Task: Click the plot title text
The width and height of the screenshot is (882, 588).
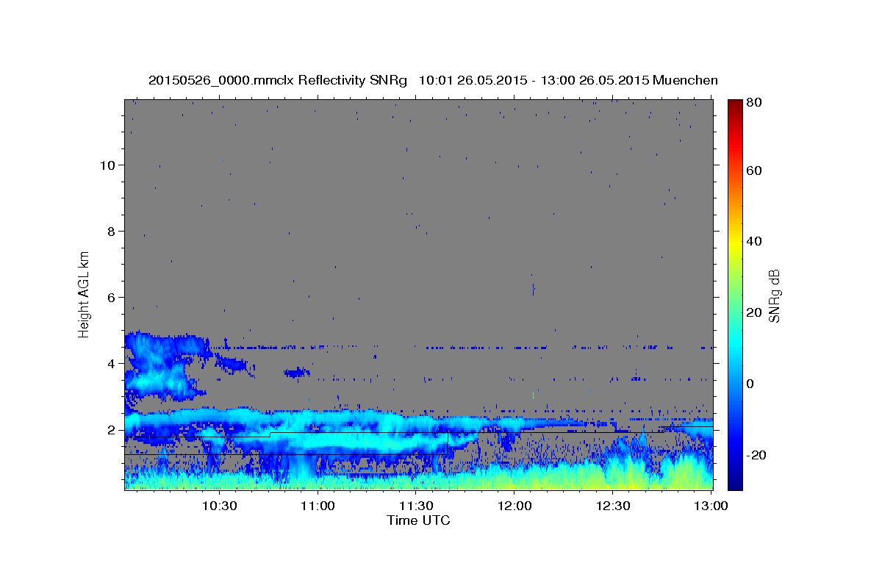Action: [433, 80]
